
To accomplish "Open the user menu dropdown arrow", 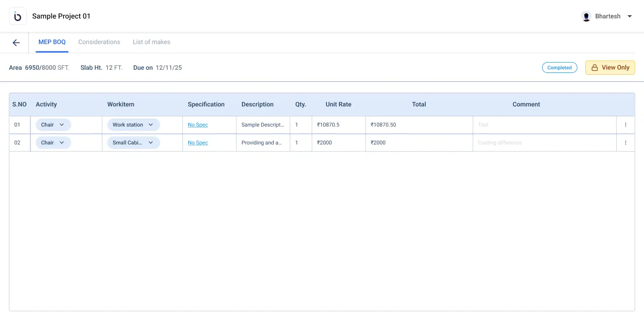I will [x=630, y=16].
